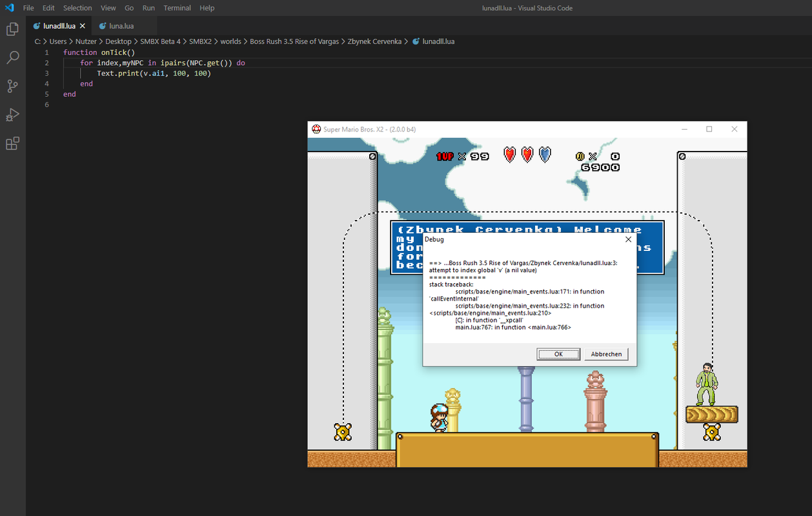Open the Search view in the activity bar
Image resolution: width=812 pixels, height=516 pixels.
[x=12, y=57]
